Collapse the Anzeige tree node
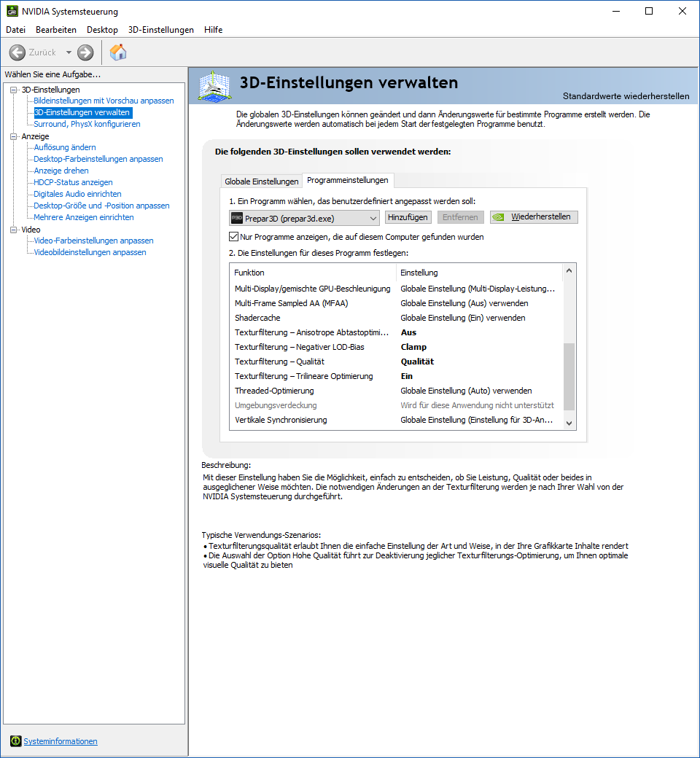Viewport: 700px width, 758px height. (x=14, y=137)
